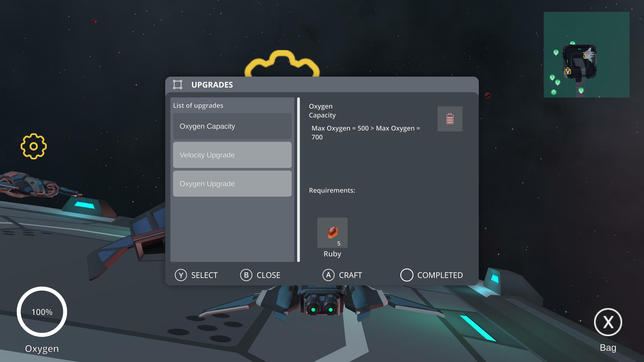Press CLOSE to dismiss upgrades panel

[260, 275]
